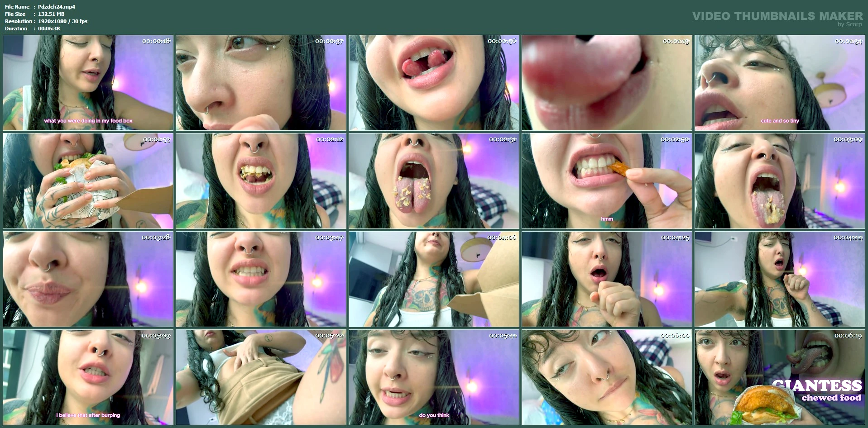Click the 00:06:38 duration value
Screen dimensions: 868x428
coord(49,29)
